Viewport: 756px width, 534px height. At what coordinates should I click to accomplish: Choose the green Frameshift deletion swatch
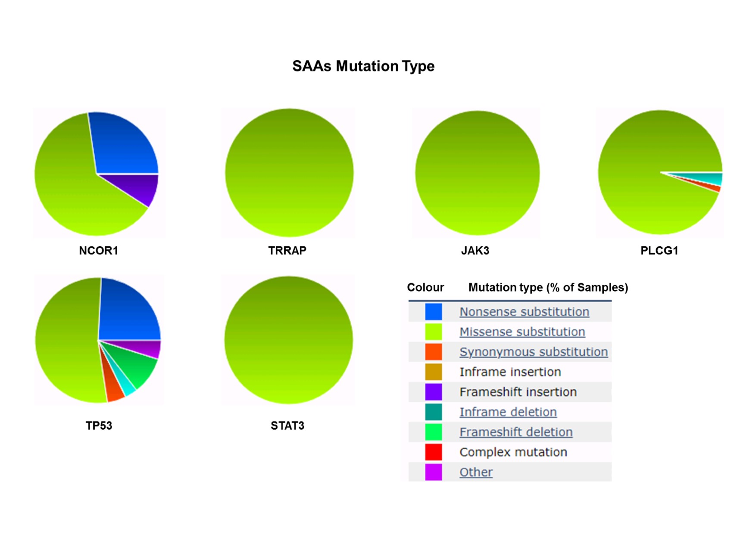(433, 432)
